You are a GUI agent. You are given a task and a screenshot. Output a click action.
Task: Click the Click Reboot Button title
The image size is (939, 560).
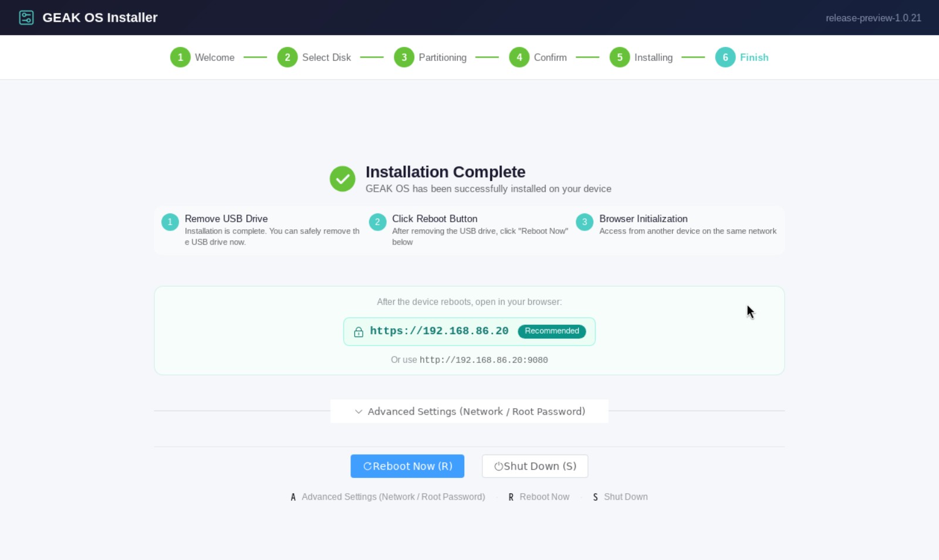435,219
